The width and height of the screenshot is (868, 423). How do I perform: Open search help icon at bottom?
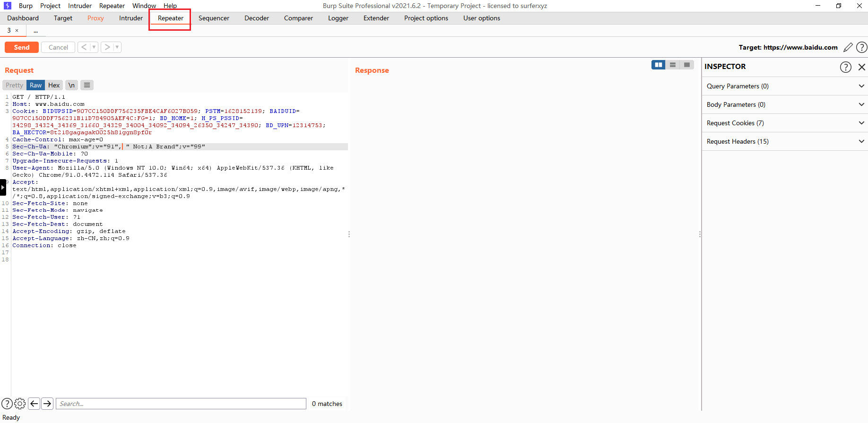point(7,404)
